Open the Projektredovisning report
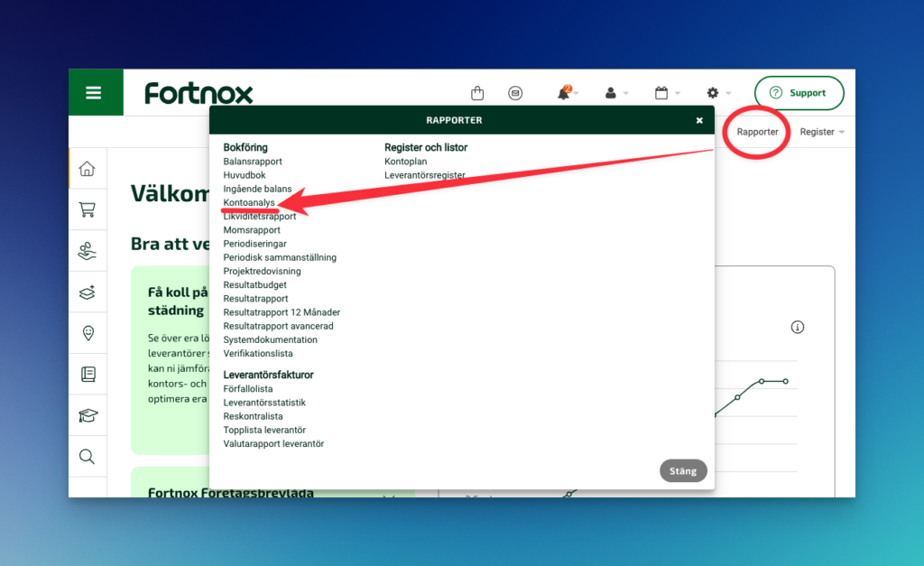The height and width of the screenshot is (566, 924). 262,271
